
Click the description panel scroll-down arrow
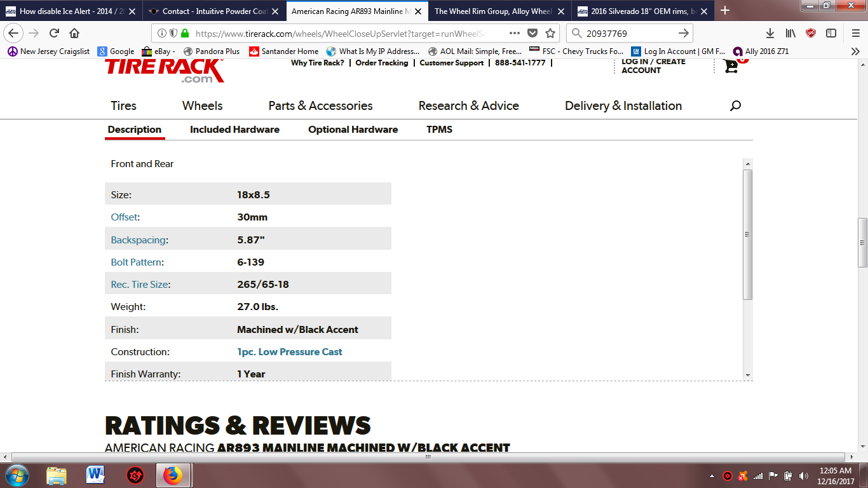click(x=748, y=376)
